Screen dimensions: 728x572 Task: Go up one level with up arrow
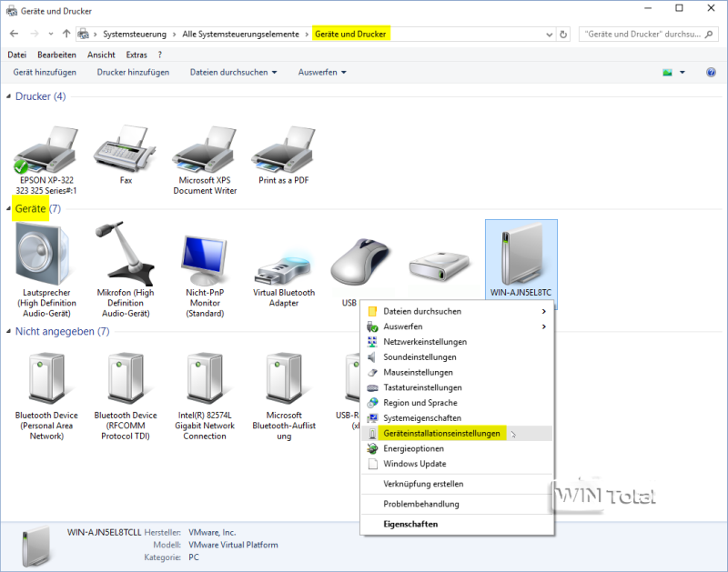(66, 34)
